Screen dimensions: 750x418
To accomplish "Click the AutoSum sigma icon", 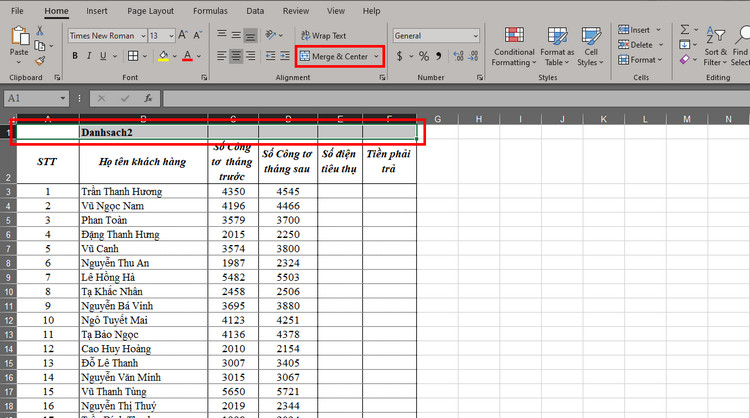I will (x=685, y=30).
